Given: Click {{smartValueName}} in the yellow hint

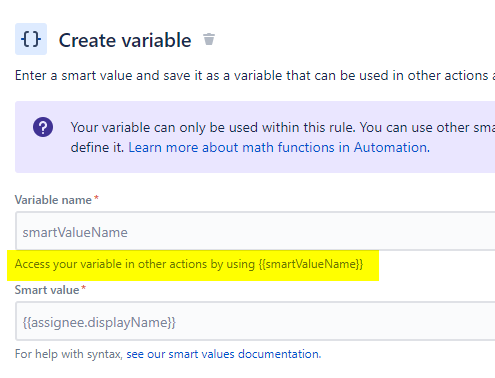Looking at the screenshot, I should (311, 264).
